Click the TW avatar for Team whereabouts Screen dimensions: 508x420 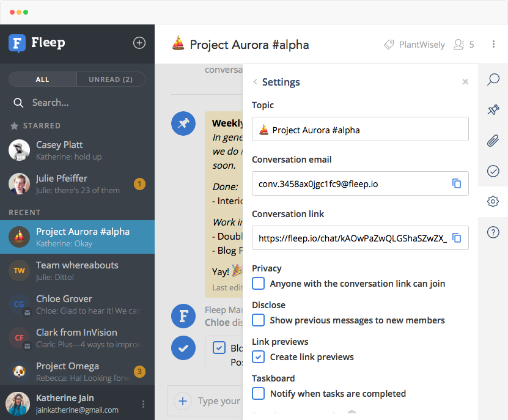[x=19, y=270]
